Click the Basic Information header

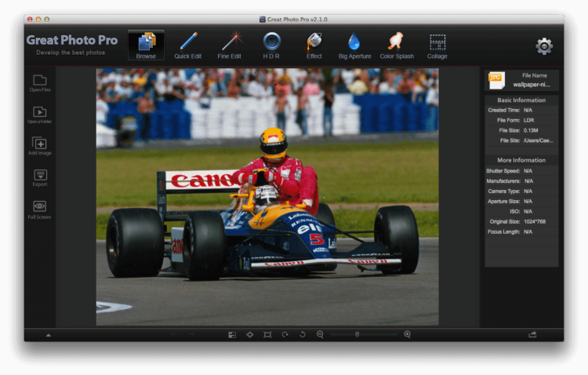[521, 100]
